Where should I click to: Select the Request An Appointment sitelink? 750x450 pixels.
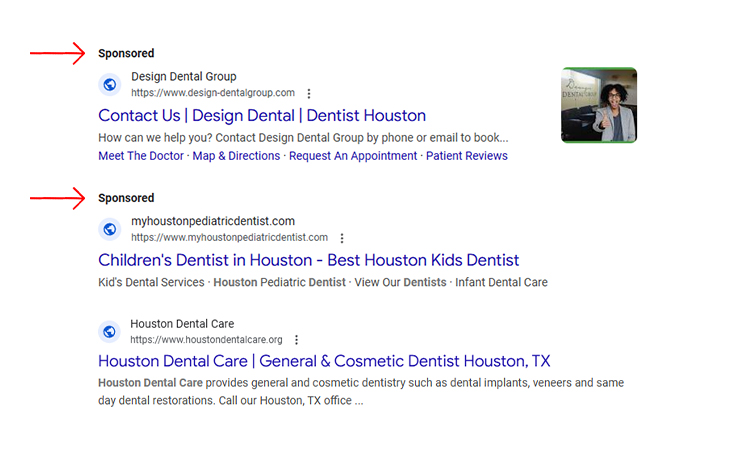(x=353, y=156)
